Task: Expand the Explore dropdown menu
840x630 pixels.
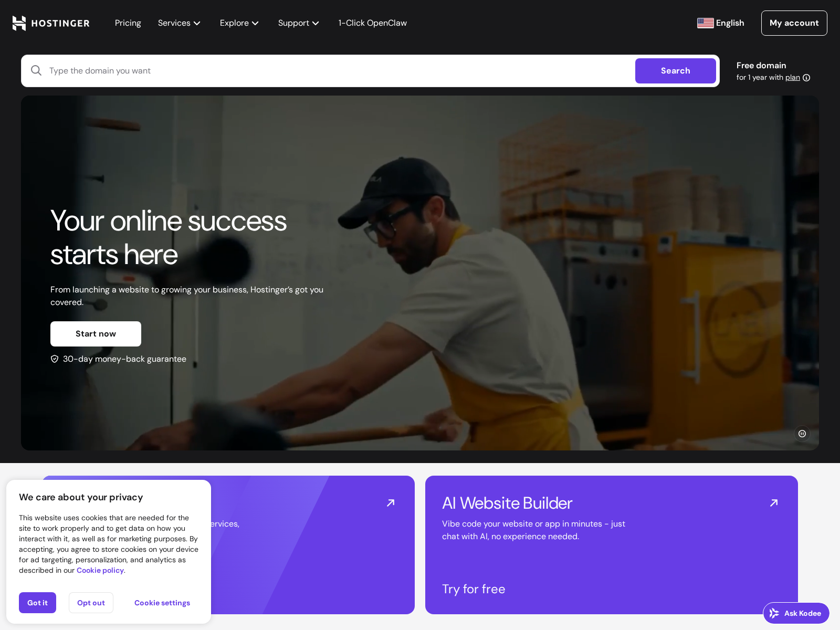Action: (x=239, y=23)
